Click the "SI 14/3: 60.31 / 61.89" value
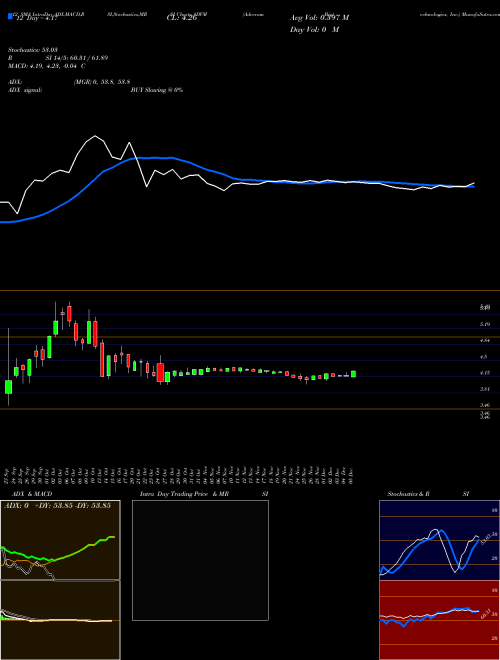The height and width of the screenshot is (660, 500). (77, 58)
